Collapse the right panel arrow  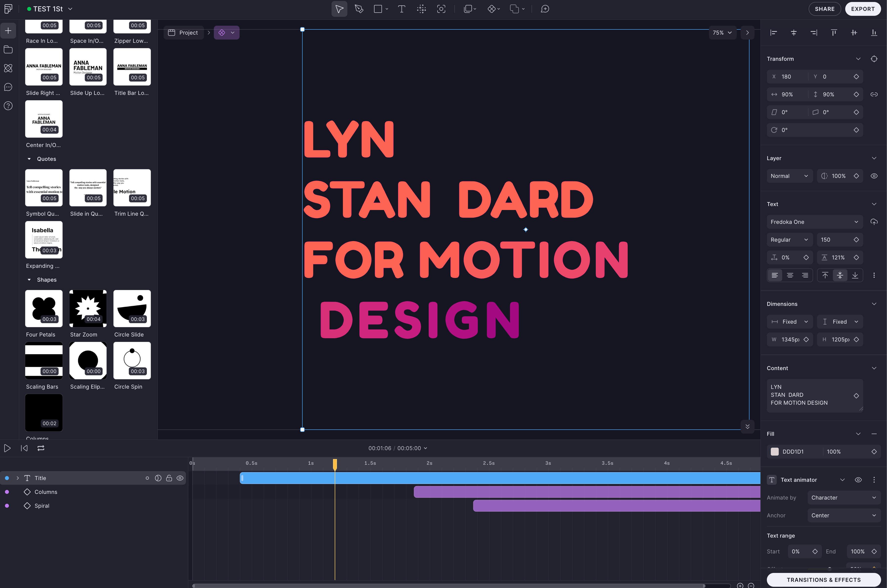tap(747, 33)
